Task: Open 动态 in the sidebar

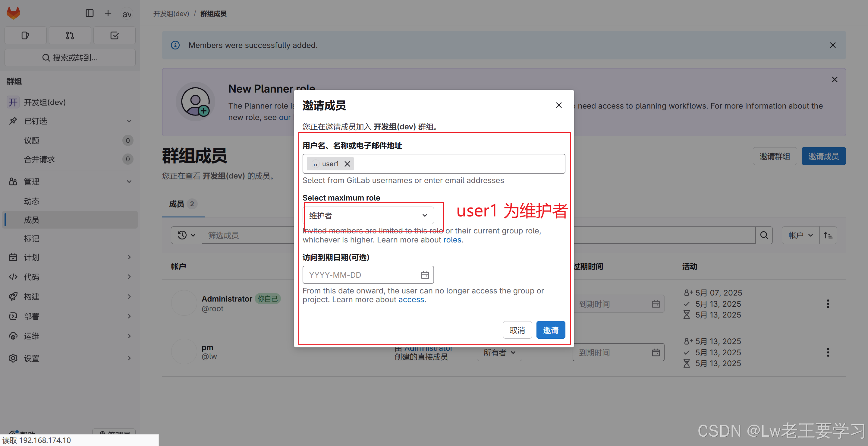Action: coord(32,201)
